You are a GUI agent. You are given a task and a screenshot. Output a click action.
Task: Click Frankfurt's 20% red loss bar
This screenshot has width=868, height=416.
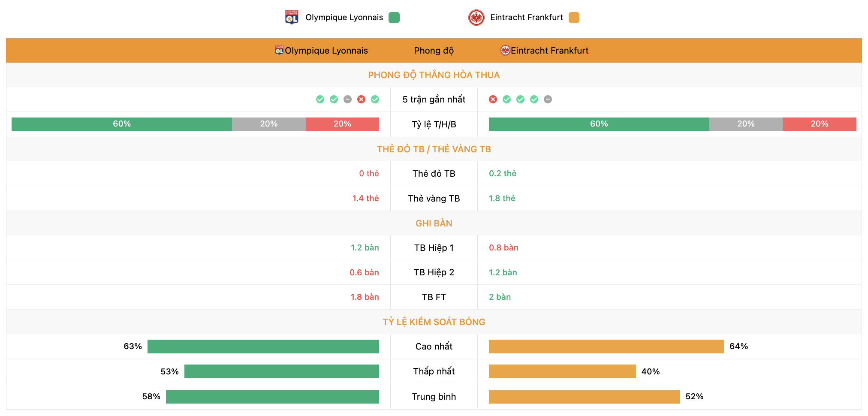point(820,124)
